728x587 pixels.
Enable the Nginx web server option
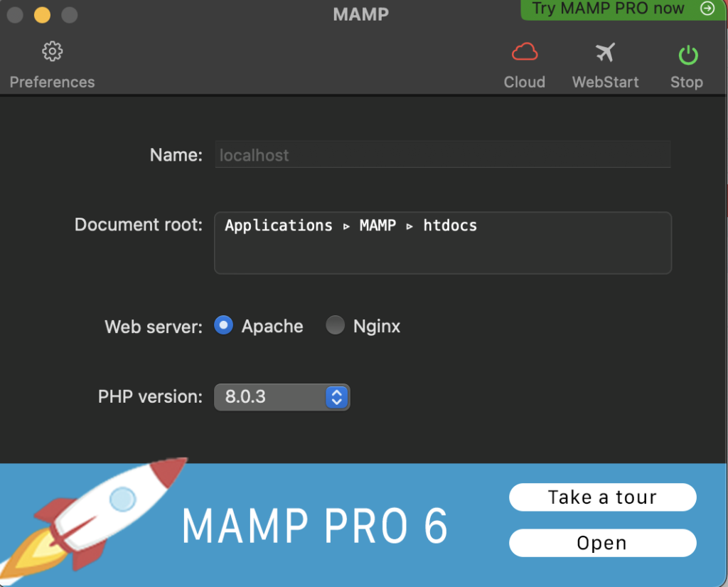click(335, 325)
